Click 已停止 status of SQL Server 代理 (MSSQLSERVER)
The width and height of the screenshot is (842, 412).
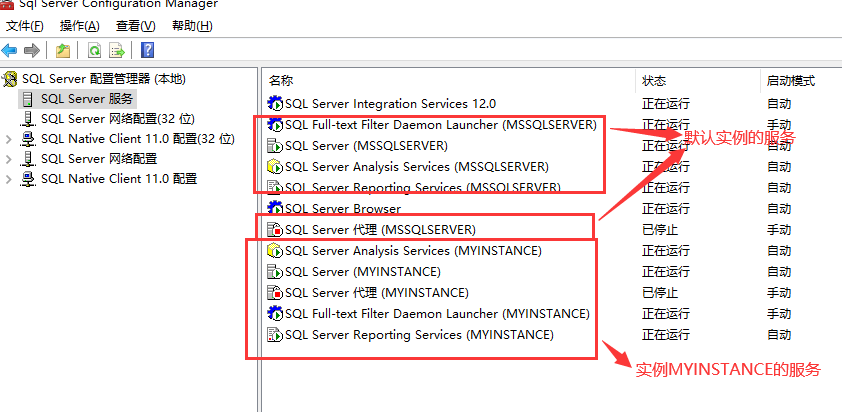660,229
